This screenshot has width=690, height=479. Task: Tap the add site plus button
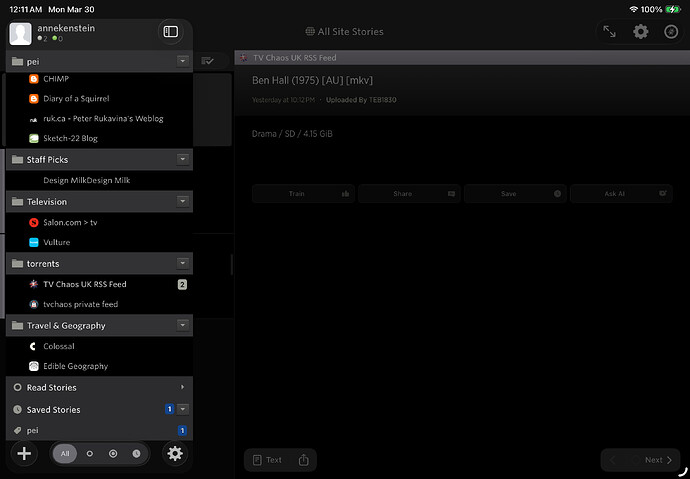[x=24, y=454]
